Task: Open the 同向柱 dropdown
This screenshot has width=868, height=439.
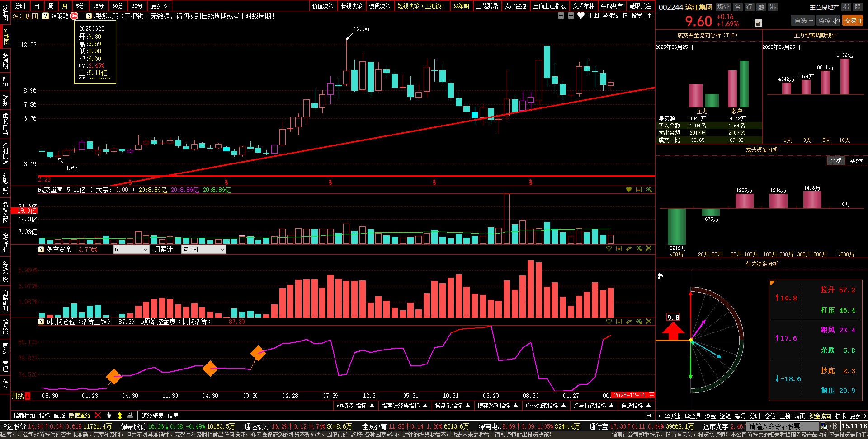Action: pos(203,249)
